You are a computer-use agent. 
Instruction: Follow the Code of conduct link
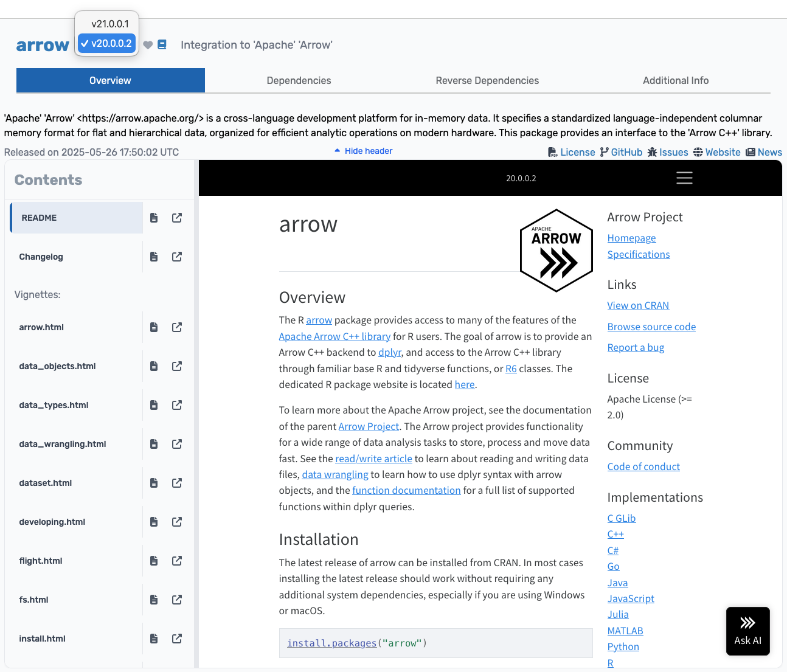pos(643,466)
